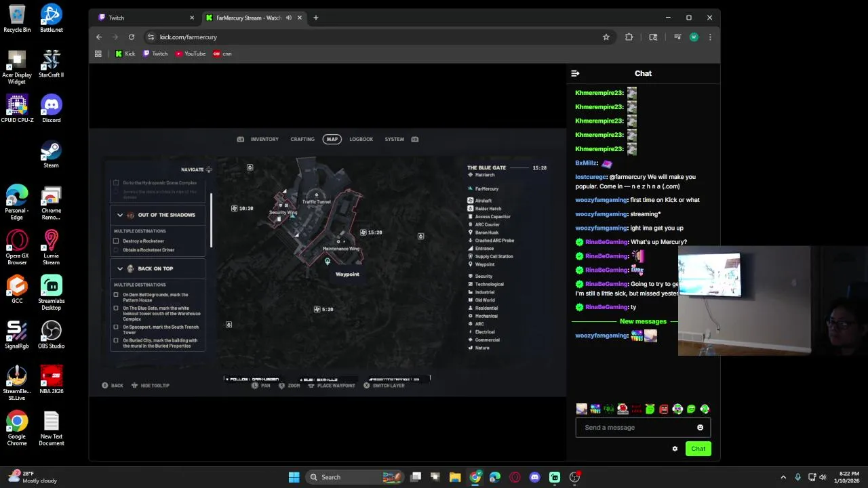
Task: Open a new browser tab with plus
Action: coord(315,18)
